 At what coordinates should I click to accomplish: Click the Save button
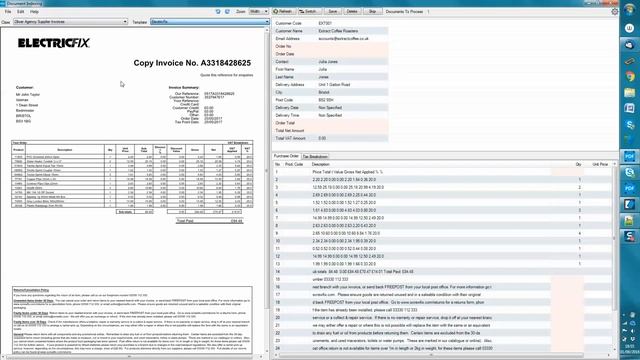[x=333, y=11]
